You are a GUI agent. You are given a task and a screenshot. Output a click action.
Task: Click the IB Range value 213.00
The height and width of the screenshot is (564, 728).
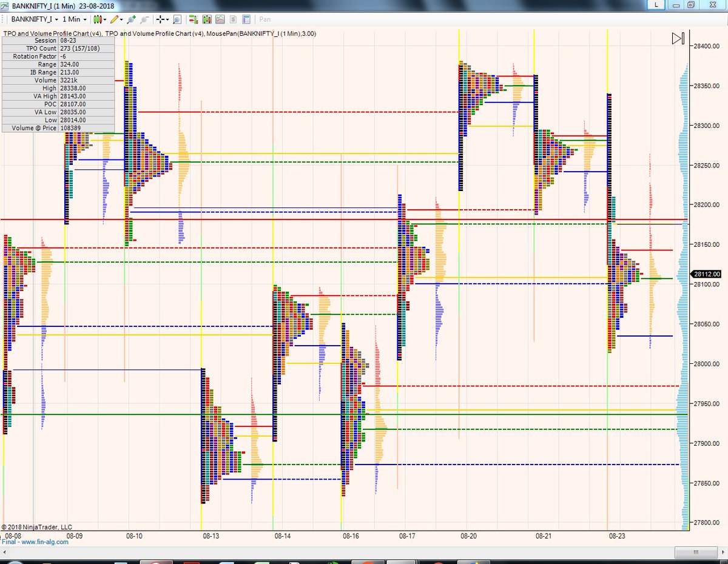(69, 72)
